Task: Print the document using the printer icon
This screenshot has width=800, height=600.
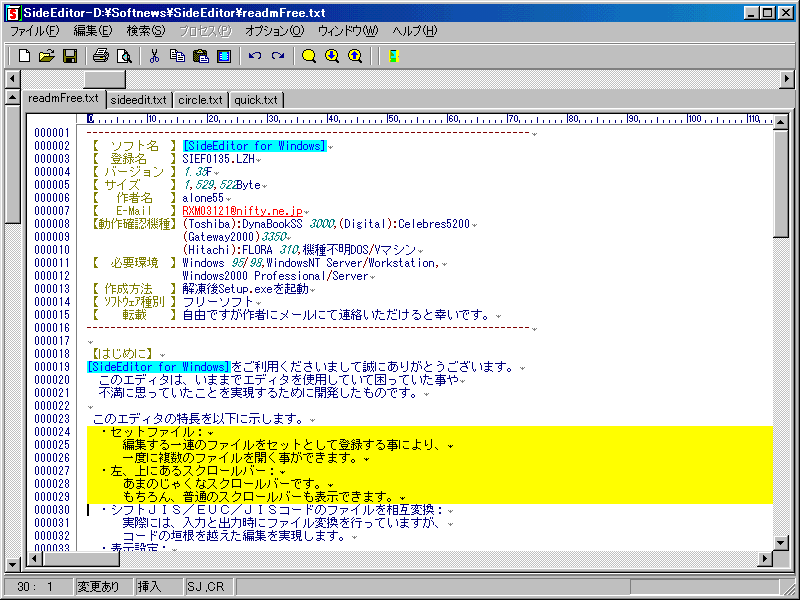Action: pyautogui.click(x=101, y=56)
